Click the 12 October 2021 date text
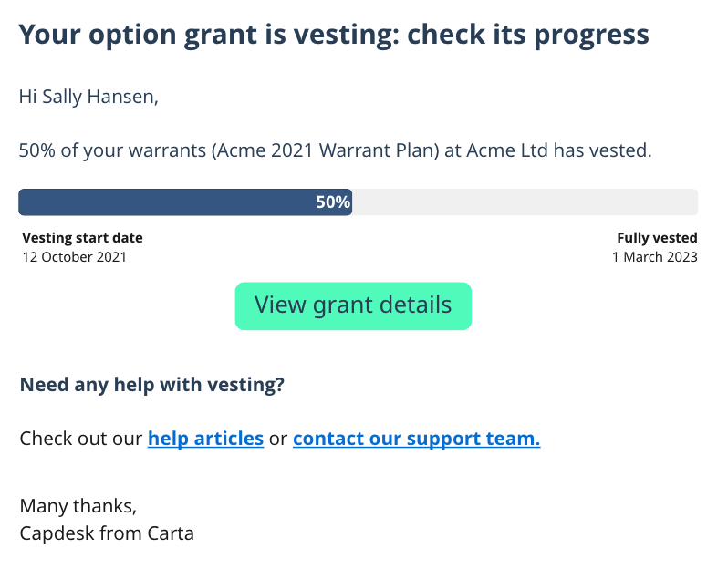The image size is (728, 569). pos(74,256)
